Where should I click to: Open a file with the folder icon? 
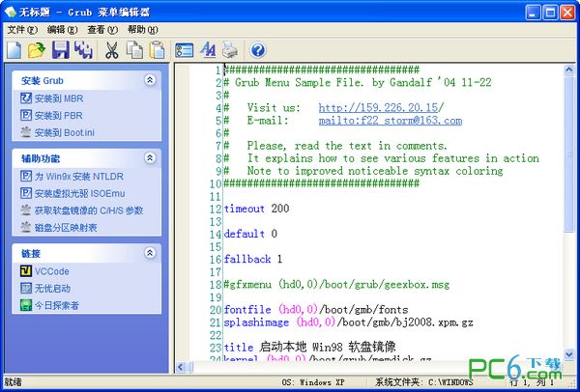(37, 50)
